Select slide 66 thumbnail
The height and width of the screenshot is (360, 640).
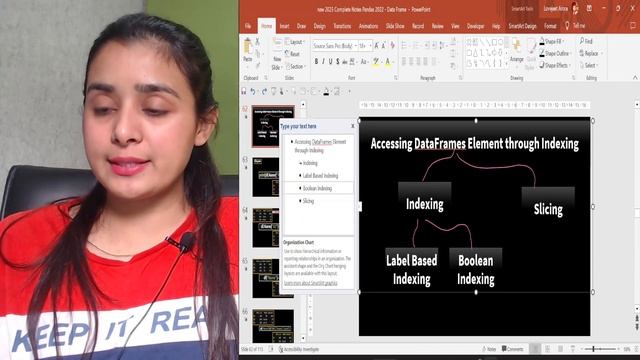coord(273,325)
